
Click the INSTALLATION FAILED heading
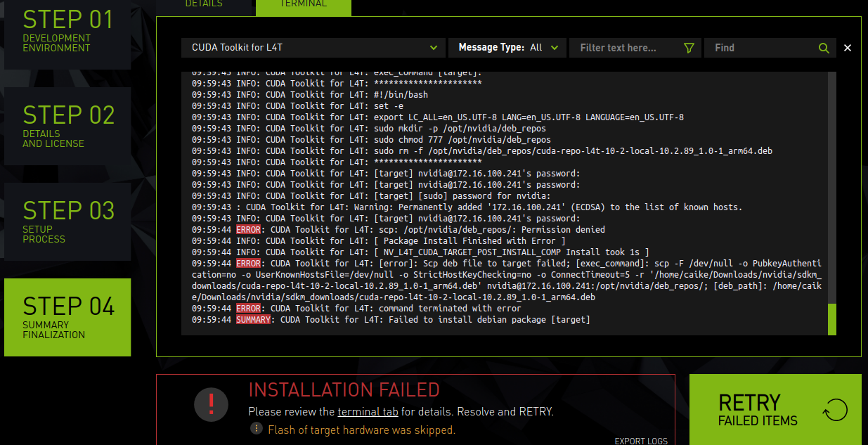[344, 389]
